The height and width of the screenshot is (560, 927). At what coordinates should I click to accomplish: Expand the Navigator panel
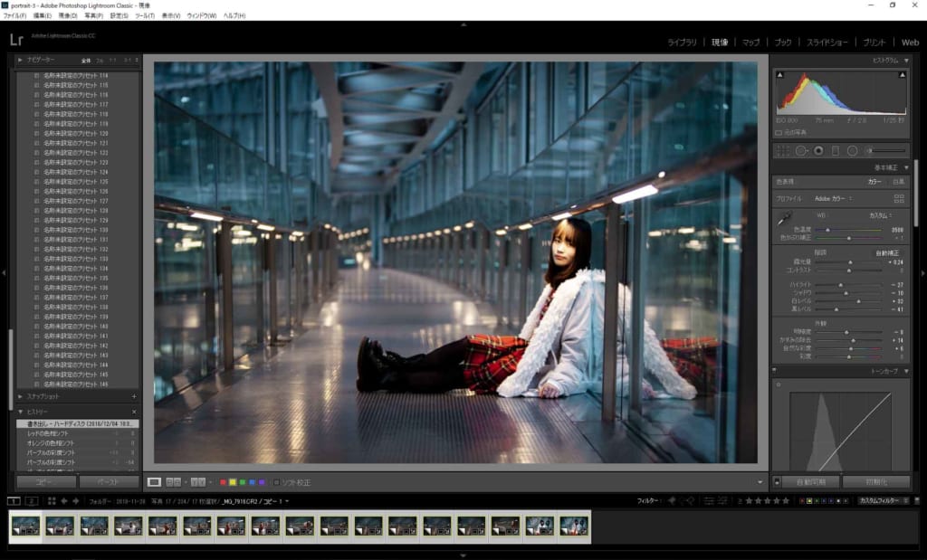(x=20, y=60)
